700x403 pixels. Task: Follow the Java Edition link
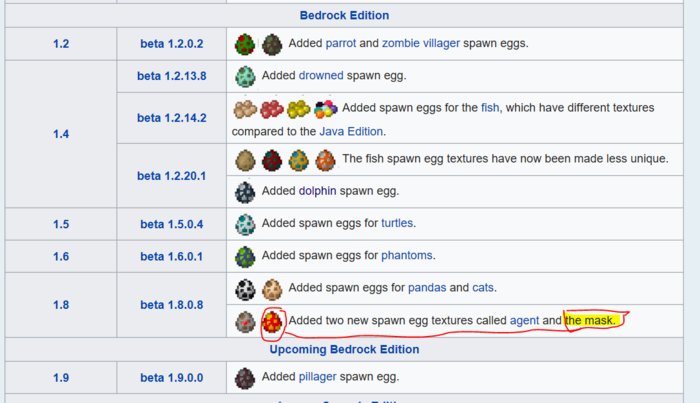[351, 132]
